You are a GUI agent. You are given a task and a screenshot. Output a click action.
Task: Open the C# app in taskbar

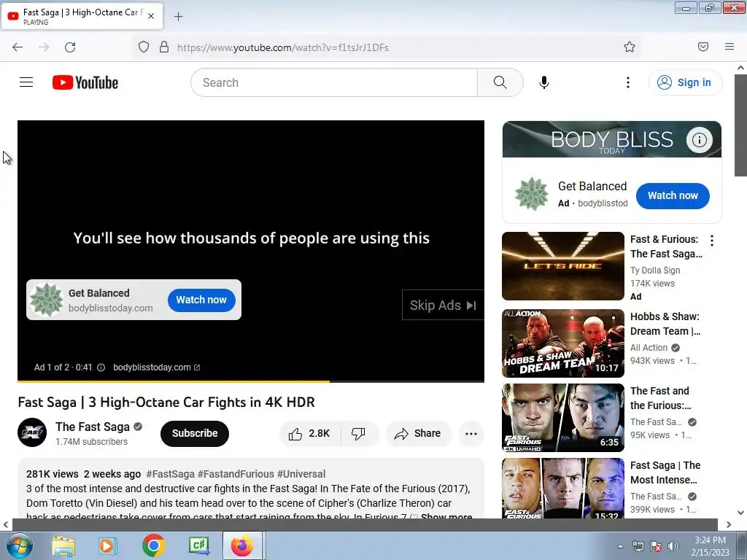[198, 545]
